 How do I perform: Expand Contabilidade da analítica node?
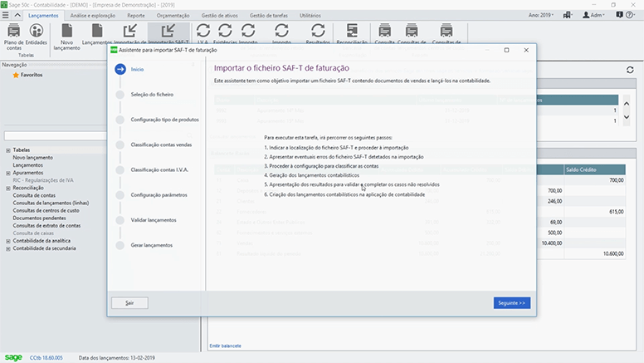(8, 240)
